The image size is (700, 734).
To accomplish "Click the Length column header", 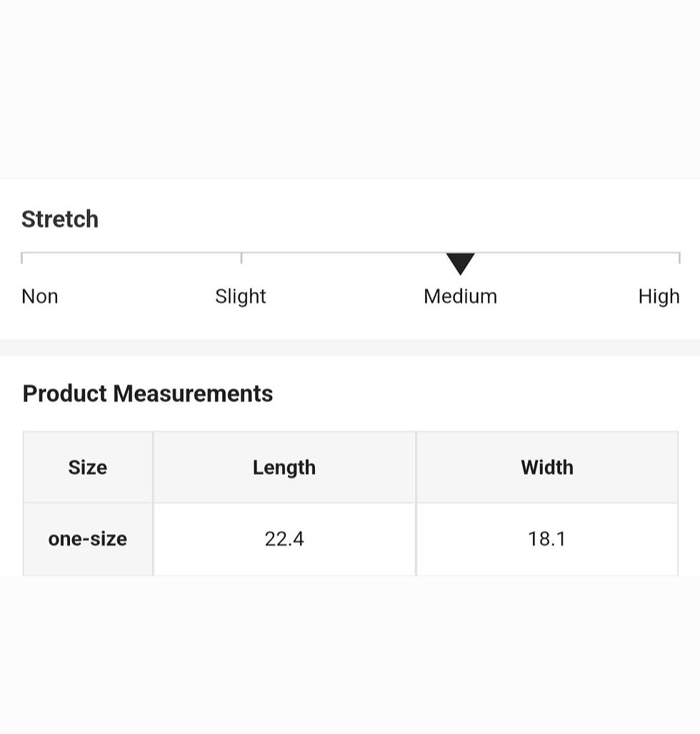I will coord(284,467).
